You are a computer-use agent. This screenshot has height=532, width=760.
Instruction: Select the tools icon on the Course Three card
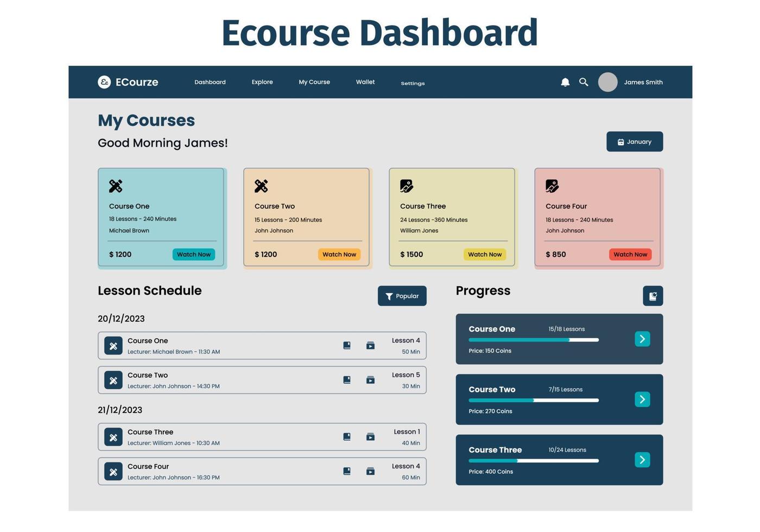coord(407,186)
